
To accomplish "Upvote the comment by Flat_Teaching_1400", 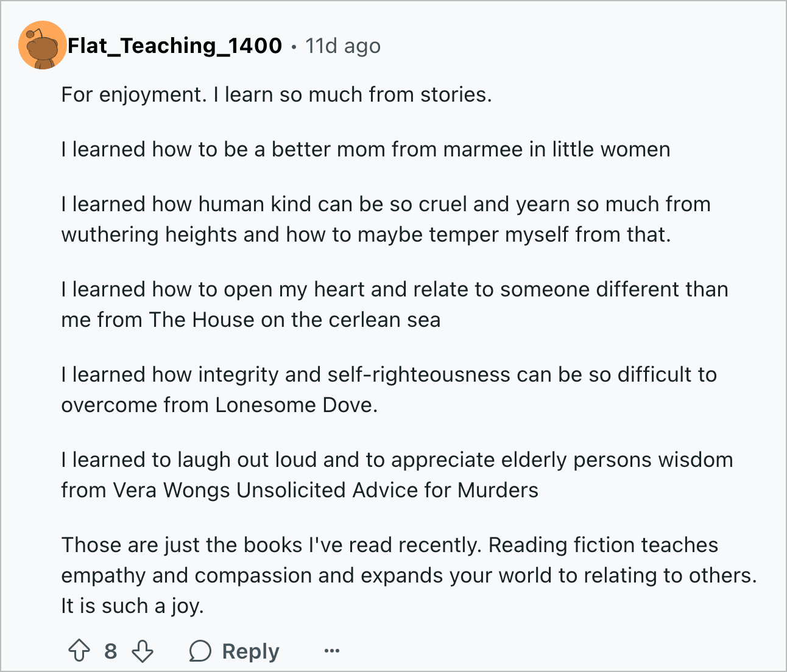I will [79, 651].
